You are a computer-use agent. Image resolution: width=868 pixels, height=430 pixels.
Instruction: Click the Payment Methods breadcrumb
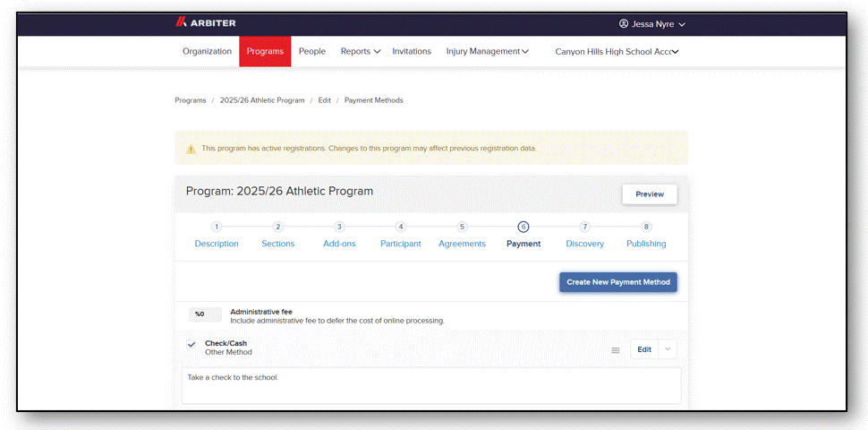pyautogui.click(x=374, y=100)
